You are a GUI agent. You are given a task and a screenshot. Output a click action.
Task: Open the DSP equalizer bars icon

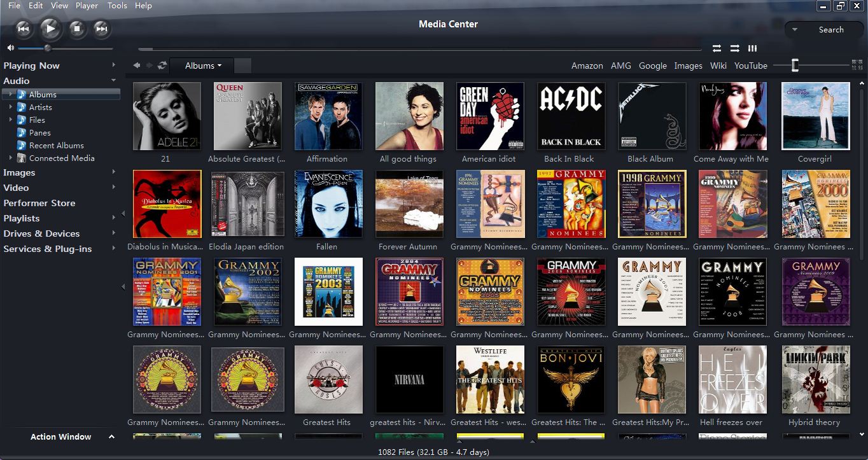[753, 48]
